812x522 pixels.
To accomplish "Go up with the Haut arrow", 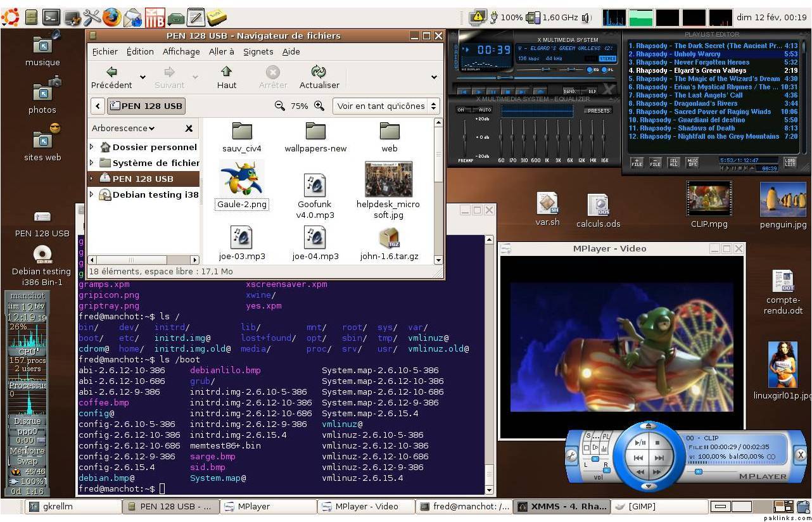I will pos(226,72).
